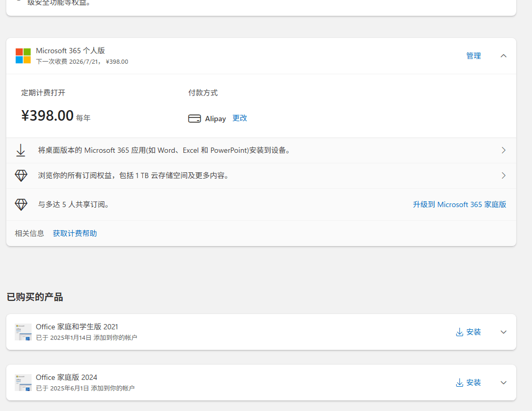
Task: Click Office 家庭和学生版 2021 product thumbnail
Action: point(23,332)
